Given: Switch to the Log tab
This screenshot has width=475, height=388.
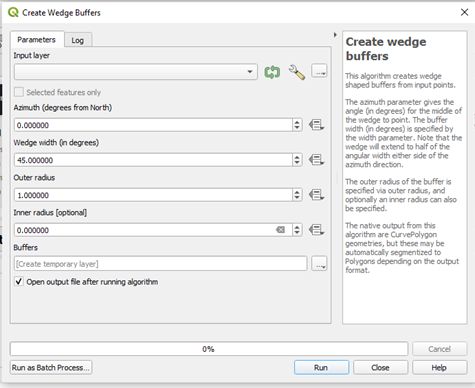Looking at the screenshot, I should point(78,40).
